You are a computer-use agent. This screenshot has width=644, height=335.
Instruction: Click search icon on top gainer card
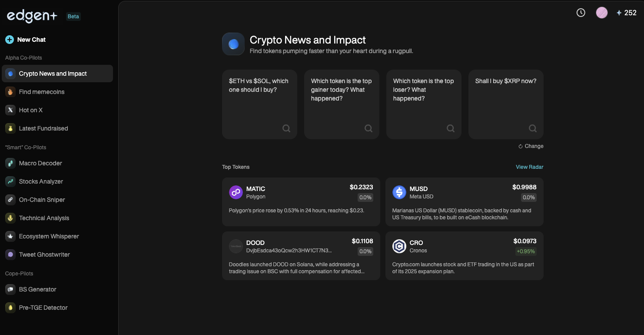point(368,128)
